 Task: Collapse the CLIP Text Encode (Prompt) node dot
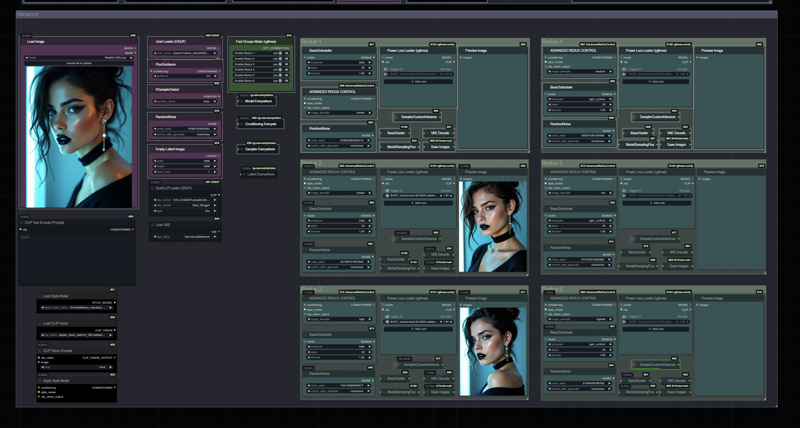(x=22, y=222)
